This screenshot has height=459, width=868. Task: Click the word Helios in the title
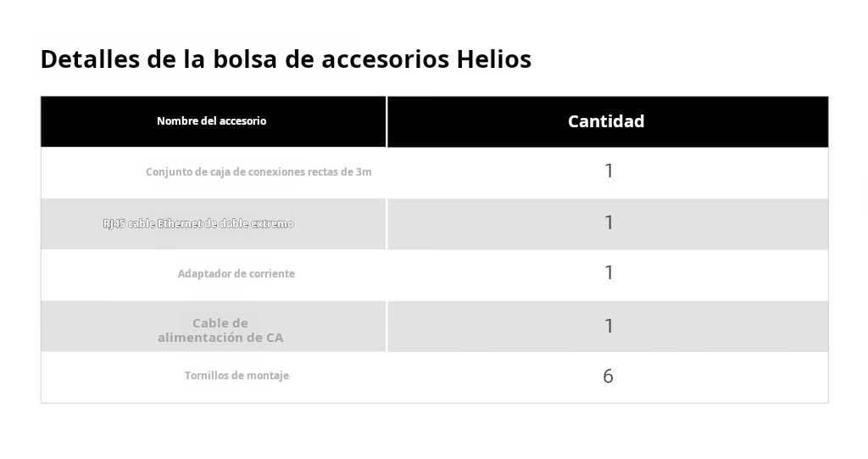[x=494, y=59]
